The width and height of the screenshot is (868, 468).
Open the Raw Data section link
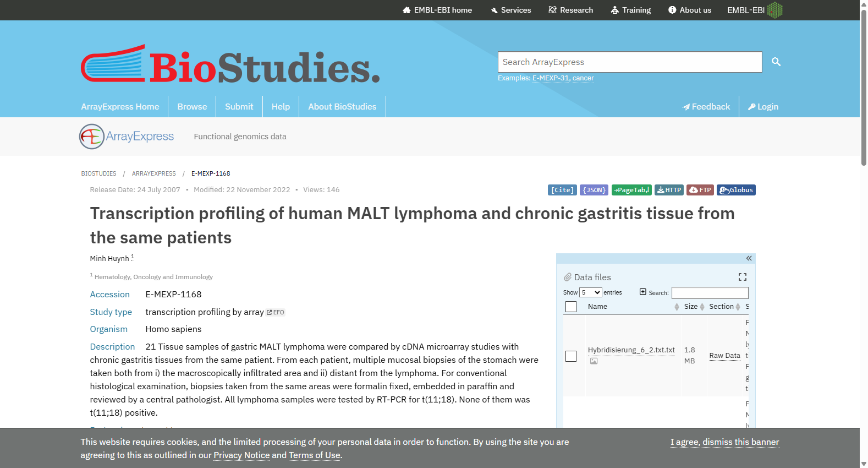724,356
